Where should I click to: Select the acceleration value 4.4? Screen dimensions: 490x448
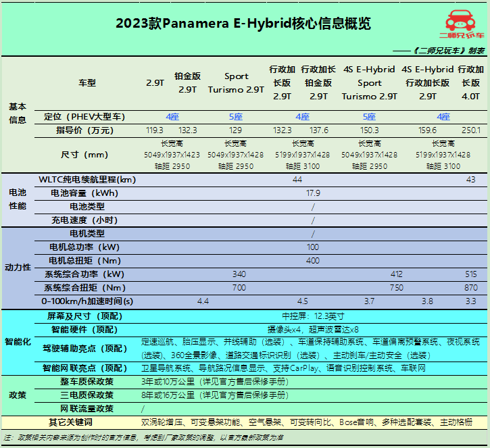[203, 301]
